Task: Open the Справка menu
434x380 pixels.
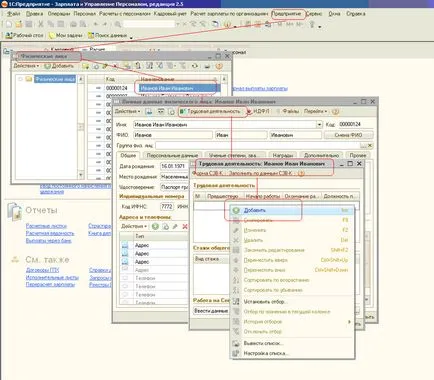Action: pyautogui.click(x=356, y=14)
